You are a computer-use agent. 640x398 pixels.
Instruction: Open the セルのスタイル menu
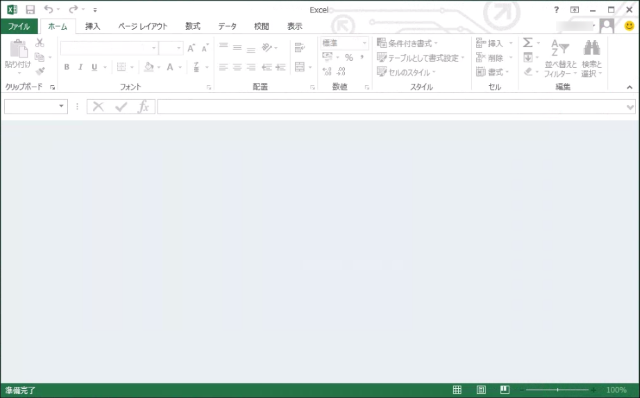[x=406, y=72]
